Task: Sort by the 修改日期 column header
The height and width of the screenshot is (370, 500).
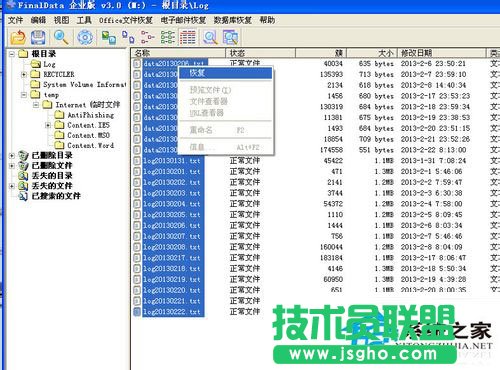Action: pyautogui.click(x=442, y=53)
